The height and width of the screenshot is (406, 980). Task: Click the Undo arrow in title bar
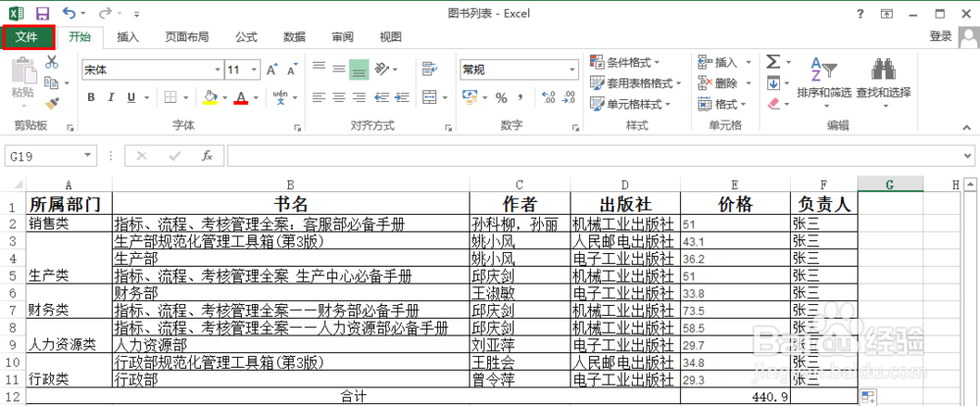tap(69, 13)
